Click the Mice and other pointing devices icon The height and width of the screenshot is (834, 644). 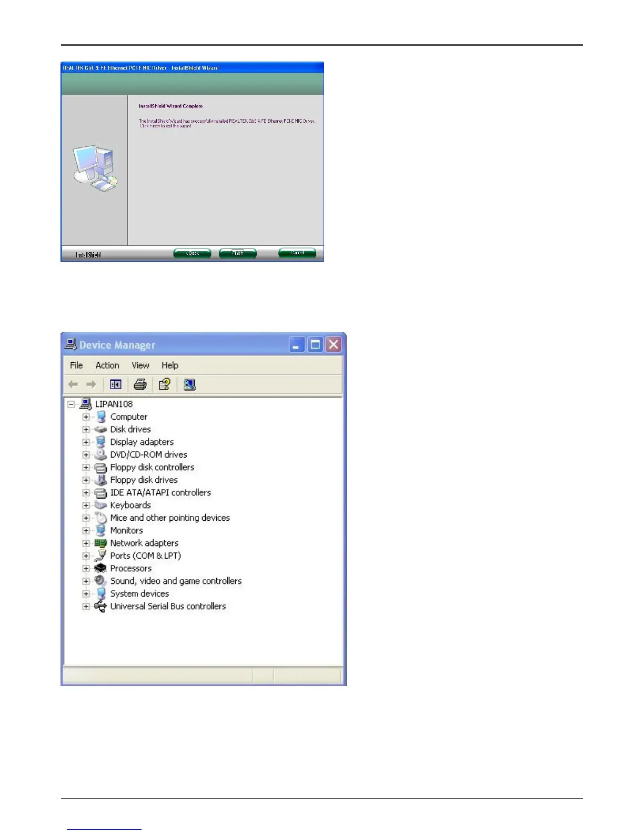tap(100, 518)
